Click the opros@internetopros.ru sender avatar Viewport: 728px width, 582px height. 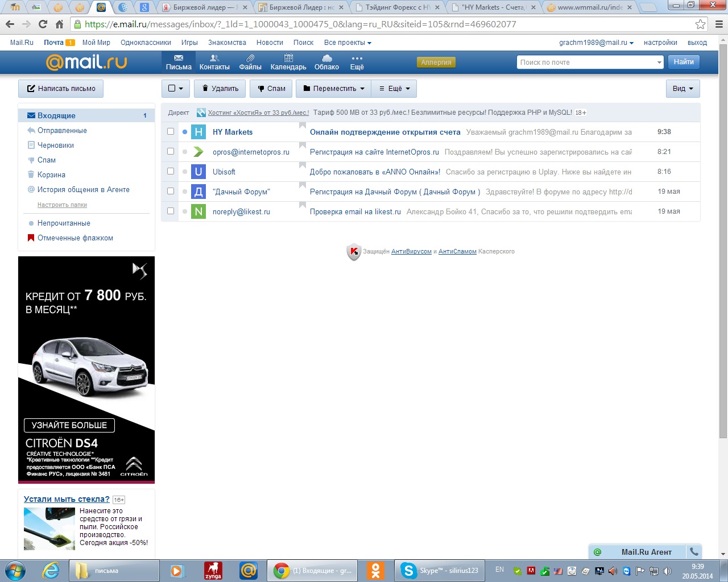click(x=198, y=152)
